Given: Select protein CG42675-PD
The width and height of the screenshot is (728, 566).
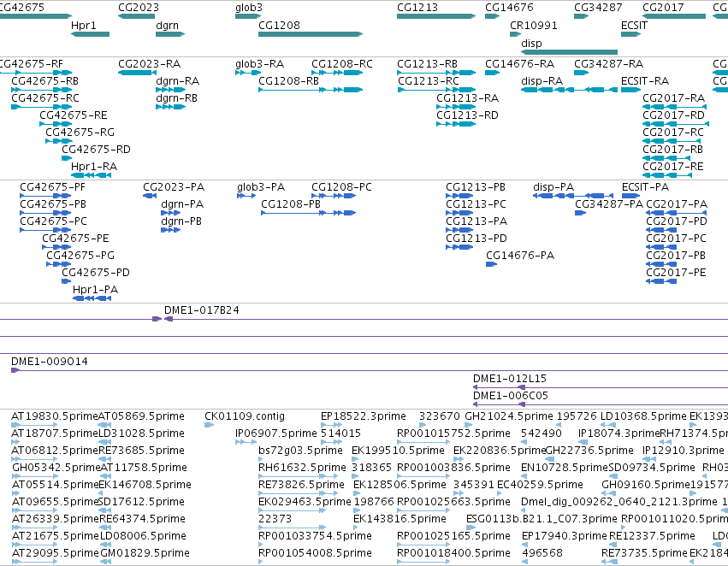Looking at the screenshot, I should point(96,273).
